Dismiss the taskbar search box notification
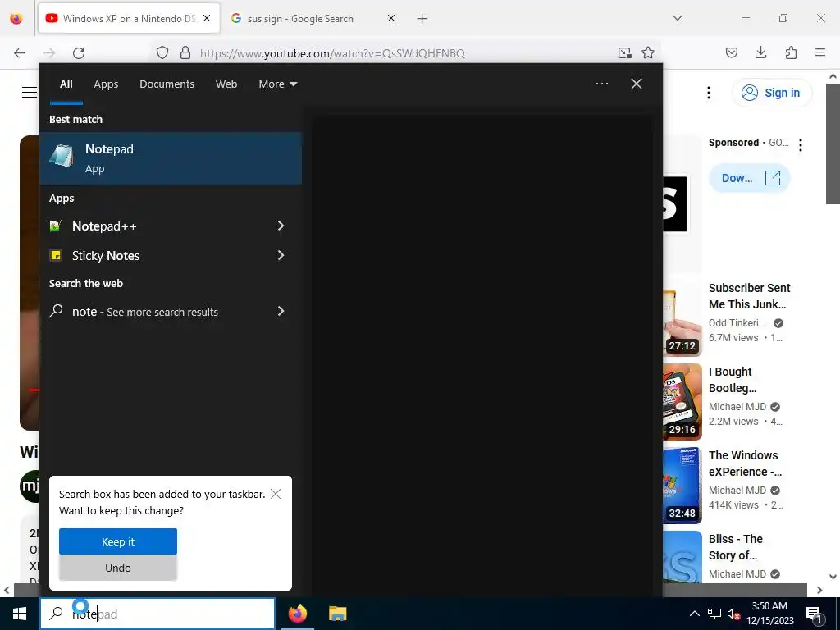Screen dimensions: 840x630 (276, 494)
